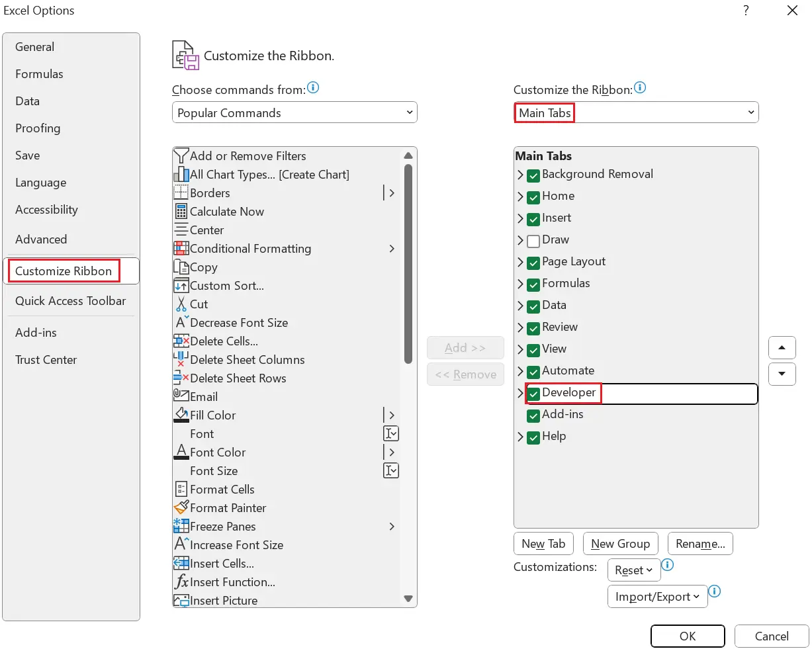Click the All Chart Types chart icon

(x=181, y=175)
